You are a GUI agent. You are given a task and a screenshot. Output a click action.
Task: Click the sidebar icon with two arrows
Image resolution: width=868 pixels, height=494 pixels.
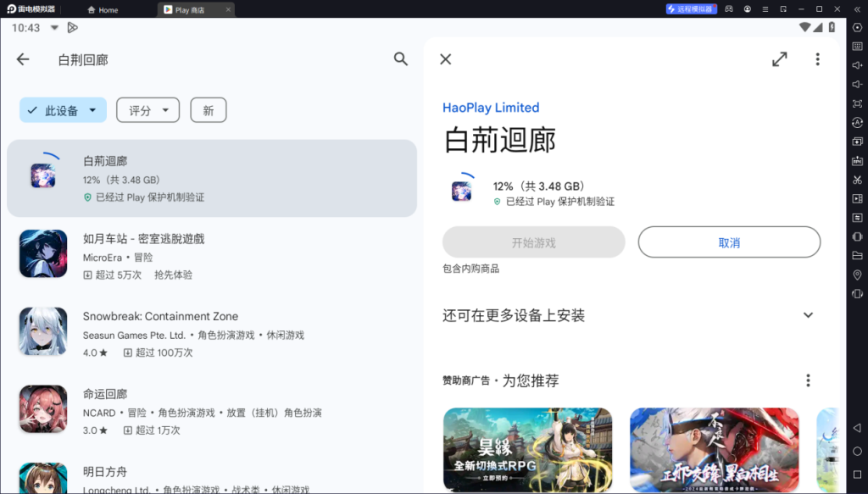coord(857,218)
